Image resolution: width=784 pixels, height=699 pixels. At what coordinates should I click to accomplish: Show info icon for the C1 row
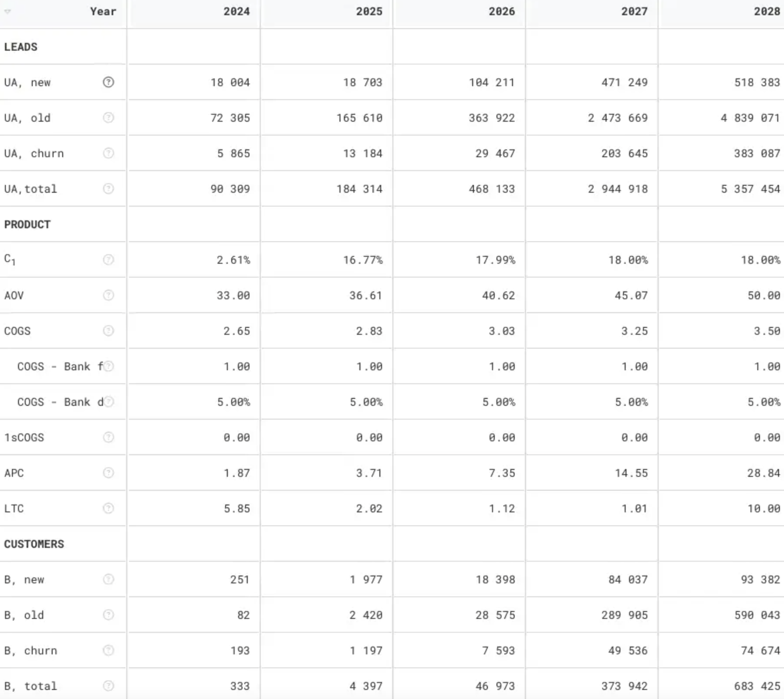[108, 260]
